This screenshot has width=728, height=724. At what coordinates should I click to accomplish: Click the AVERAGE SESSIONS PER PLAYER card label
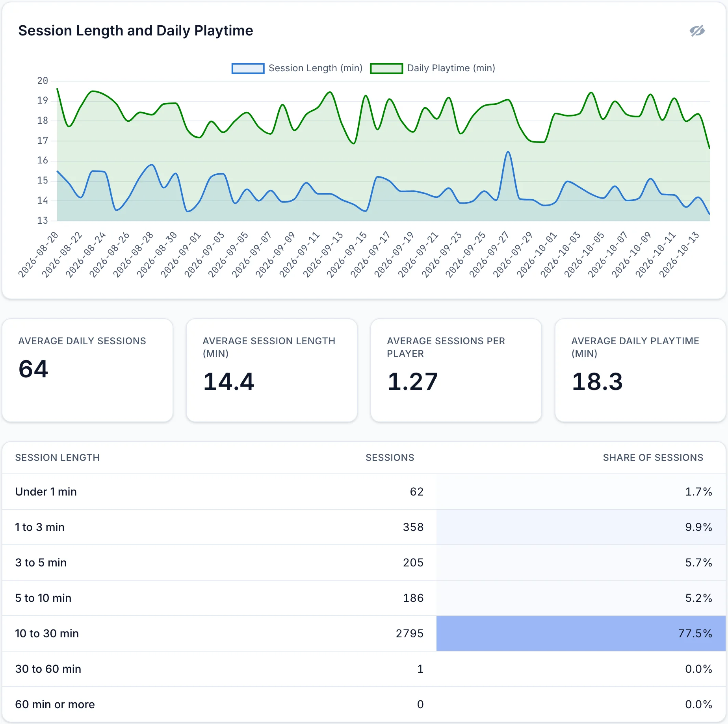point(446,347)
